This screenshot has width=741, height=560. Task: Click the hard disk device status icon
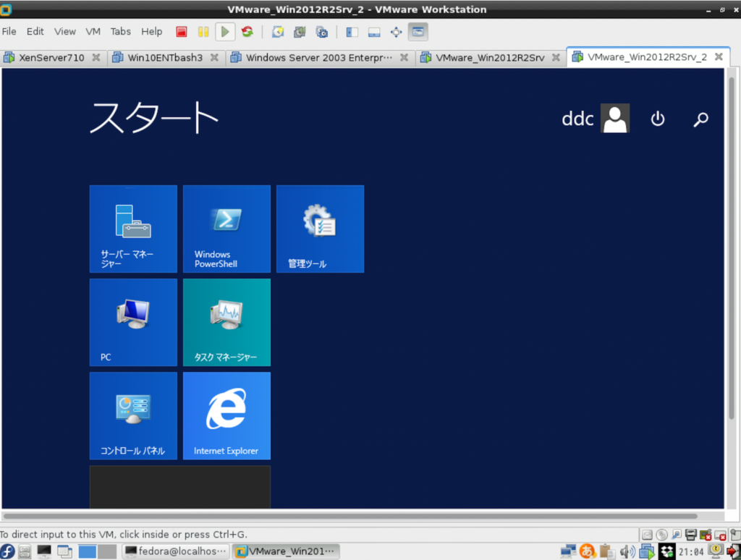[647, 535]
